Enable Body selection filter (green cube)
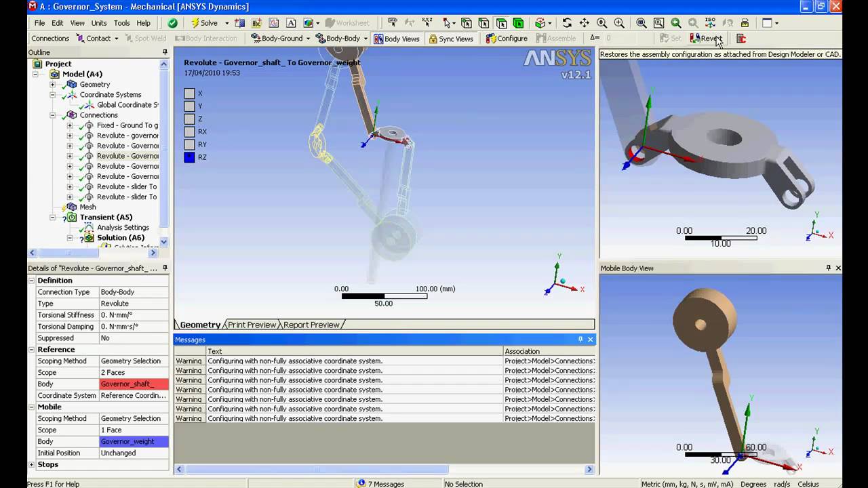 (518, 23)
